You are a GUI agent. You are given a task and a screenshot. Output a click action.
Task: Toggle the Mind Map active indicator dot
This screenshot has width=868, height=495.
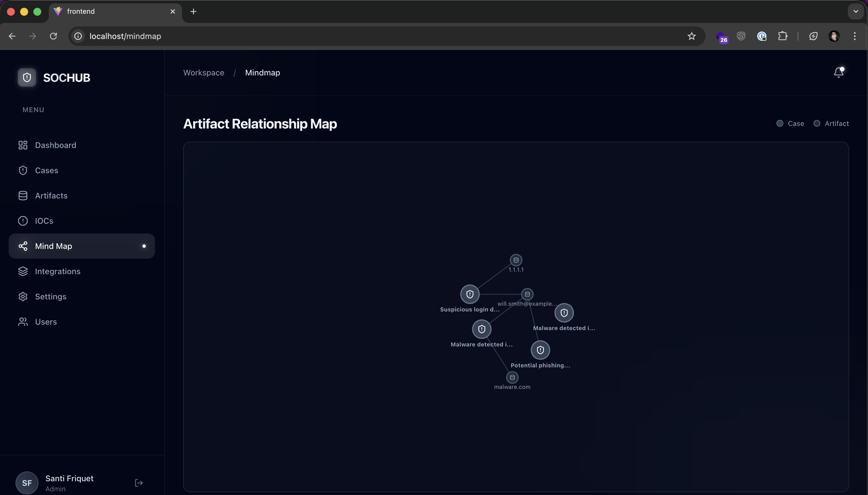click(144, 246)
